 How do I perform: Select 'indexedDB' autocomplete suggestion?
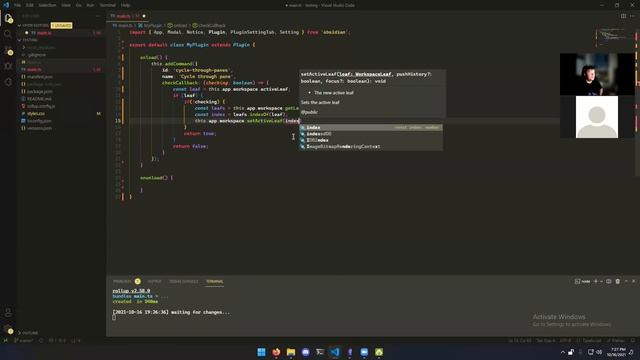coord(371,134)
